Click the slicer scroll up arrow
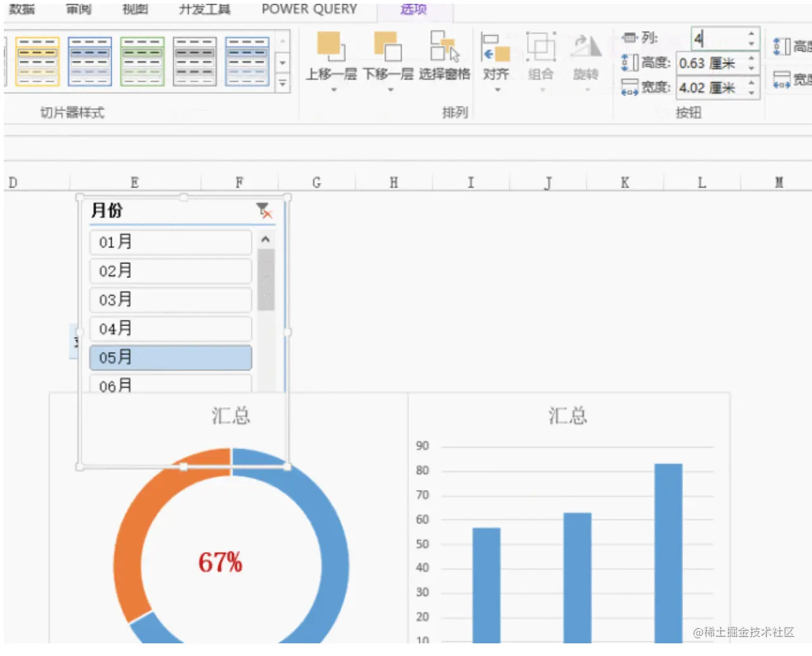This screenshot has width=812, height=656. pyautogui.click(x=266, y=239)
